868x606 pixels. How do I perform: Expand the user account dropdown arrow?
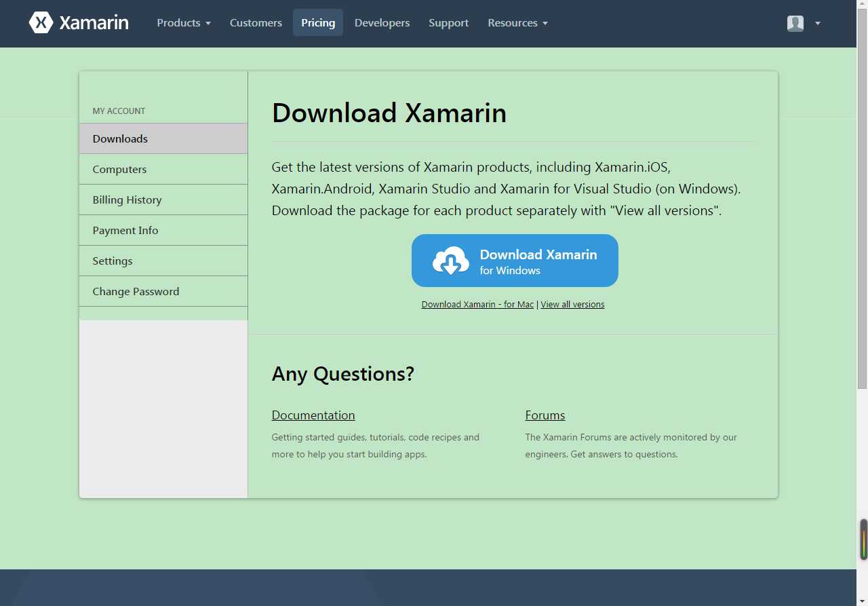pos(817,23)
